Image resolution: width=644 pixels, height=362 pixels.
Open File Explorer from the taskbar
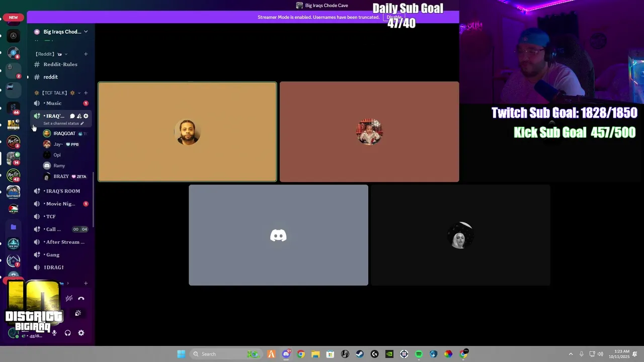315,354
